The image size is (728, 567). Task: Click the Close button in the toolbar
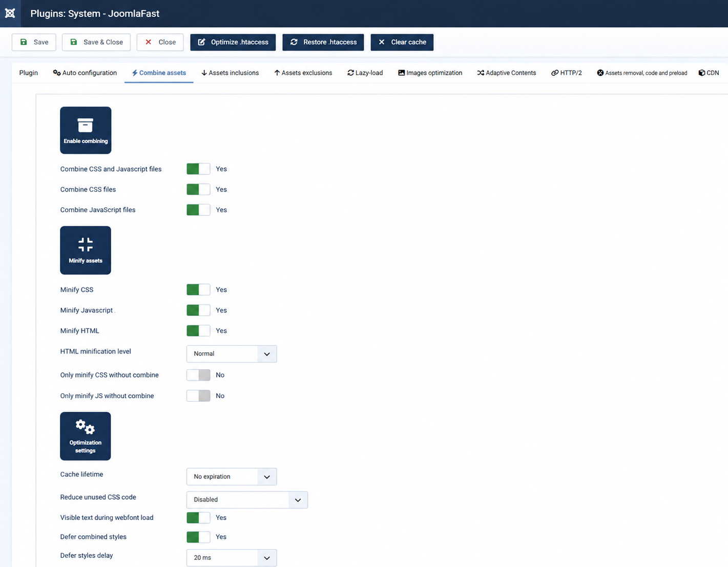(x=160, y=42)
